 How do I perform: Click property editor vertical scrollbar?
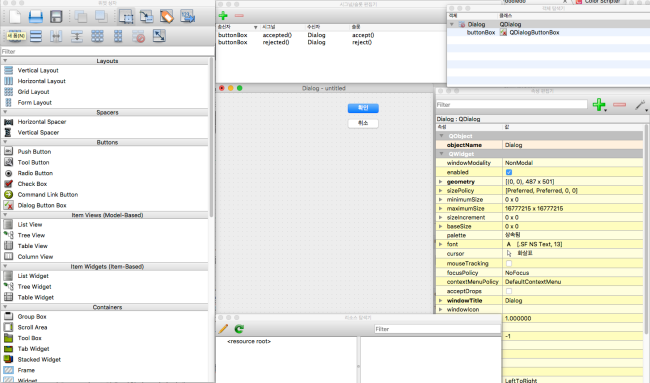click(x=646, y=228)
